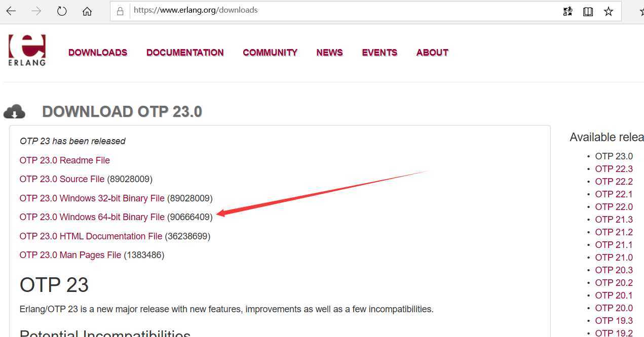Select OTP 21.3 release
The width and height of the screenshot is (644, 337).
click(614, 220)
